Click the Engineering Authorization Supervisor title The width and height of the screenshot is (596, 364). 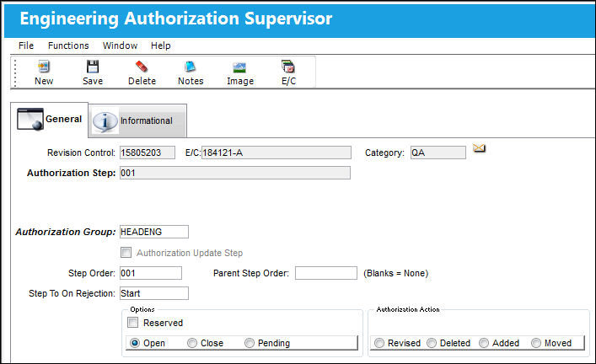176,19
